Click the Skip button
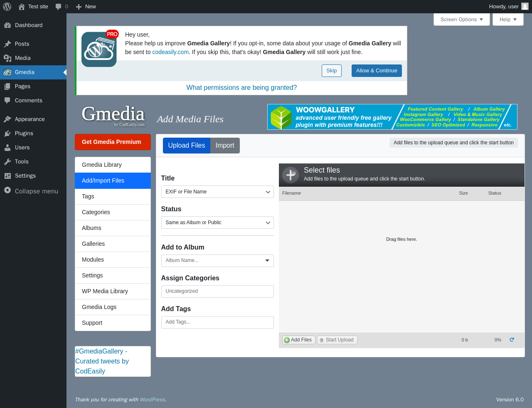 pyautogui.click(x=332, y=71)
